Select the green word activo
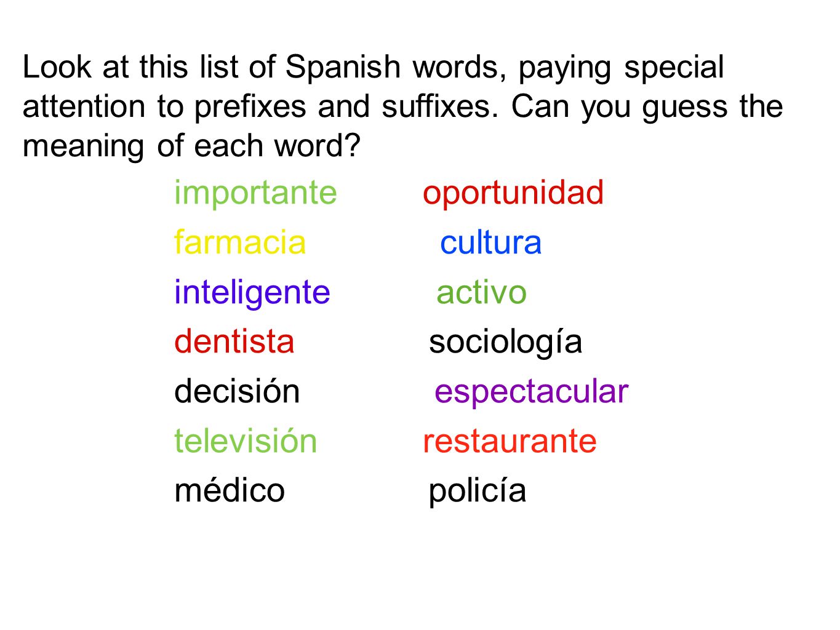This screenshot has width=840, height=630. [482, 292]
